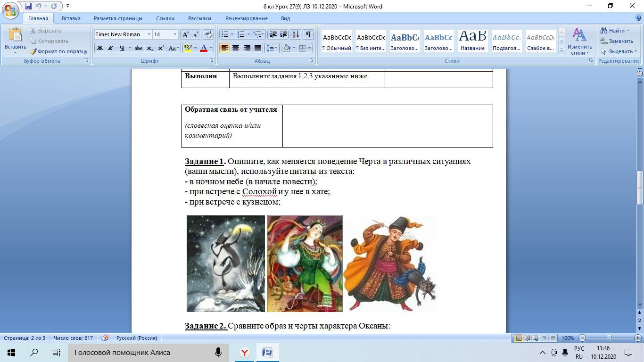The image size is (644, 362).
Task: Cut selection with Вырезать
Action: 45,31
